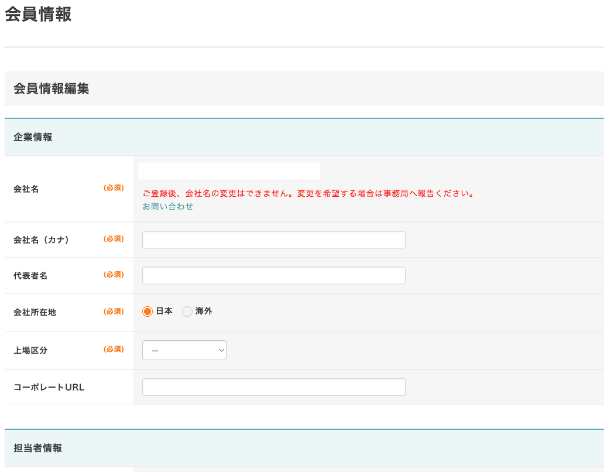
Task: Click the 会社所在地 row label
Action: tap(34, 312)
